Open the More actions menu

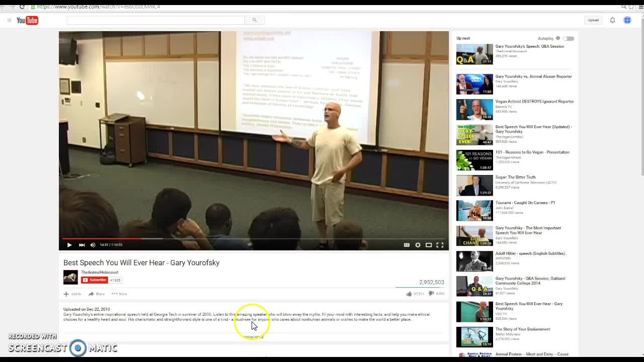tap(119, 294)
